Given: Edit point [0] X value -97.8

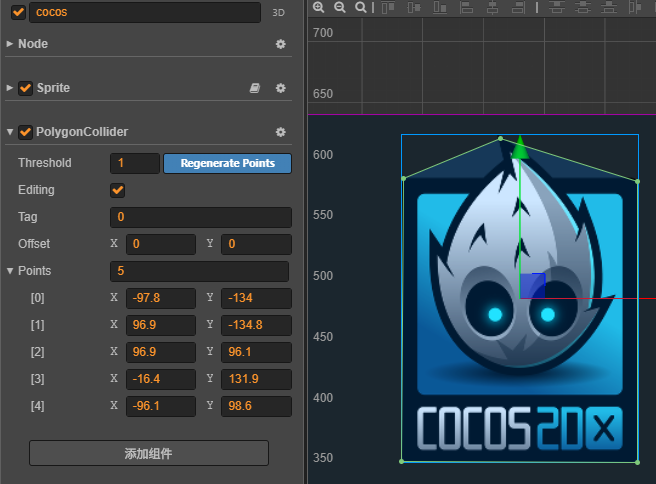Looking at the screenshot, I should point(161,298).
